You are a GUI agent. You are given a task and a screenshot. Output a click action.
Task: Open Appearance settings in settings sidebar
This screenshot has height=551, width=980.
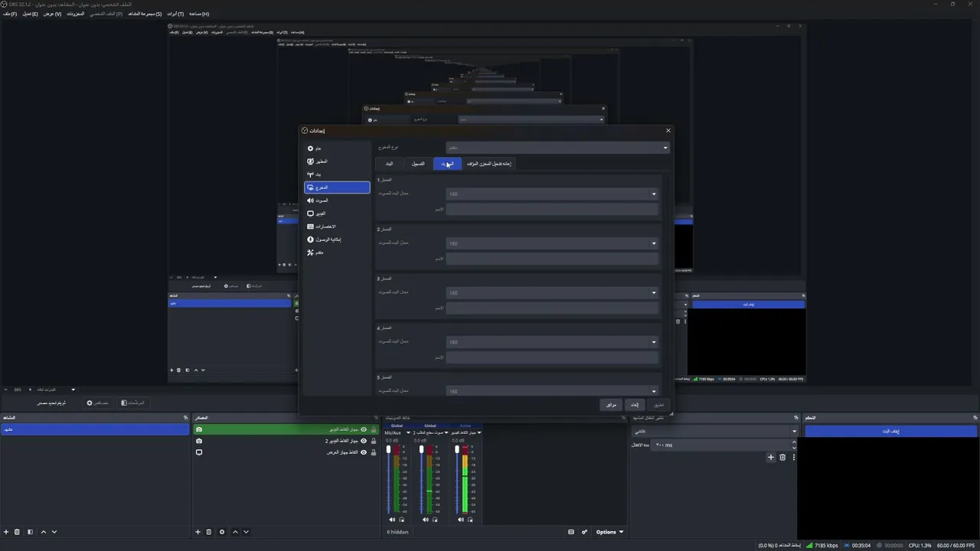tap(337, 161)
